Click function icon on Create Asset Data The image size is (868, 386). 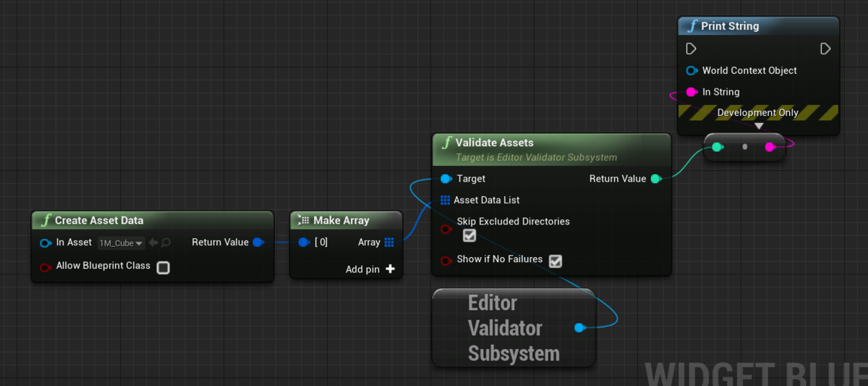point(46,220)
